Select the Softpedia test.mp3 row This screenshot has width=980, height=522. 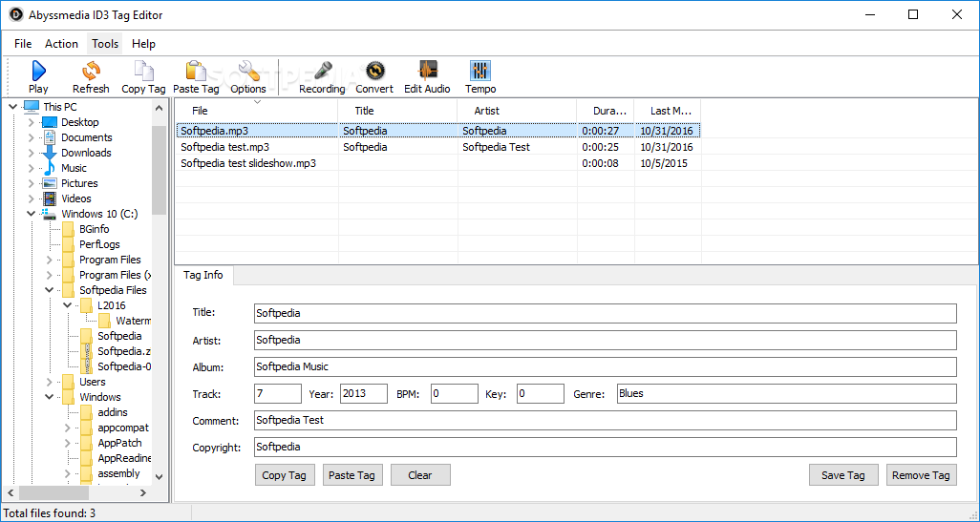click(x=437, y=147)
